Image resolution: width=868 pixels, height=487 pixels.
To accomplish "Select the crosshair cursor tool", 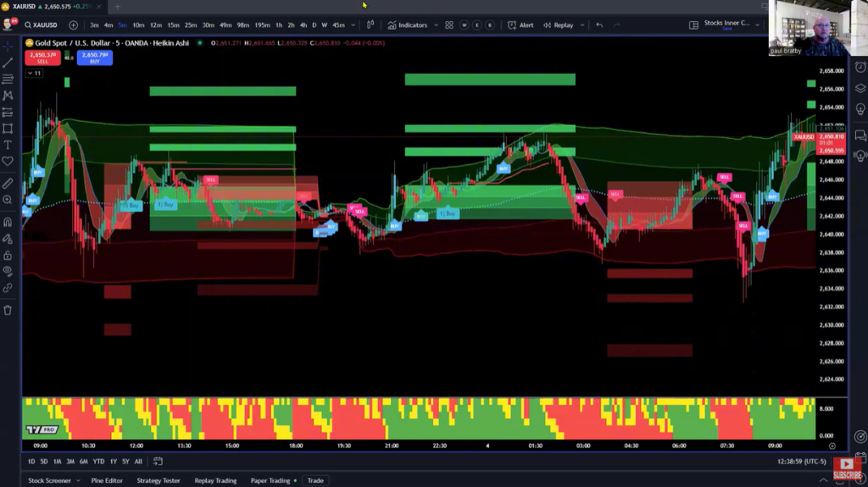I will 8,47.
